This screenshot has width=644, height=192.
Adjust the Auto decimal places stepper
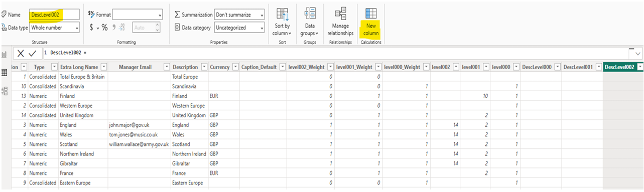(158, 28)
